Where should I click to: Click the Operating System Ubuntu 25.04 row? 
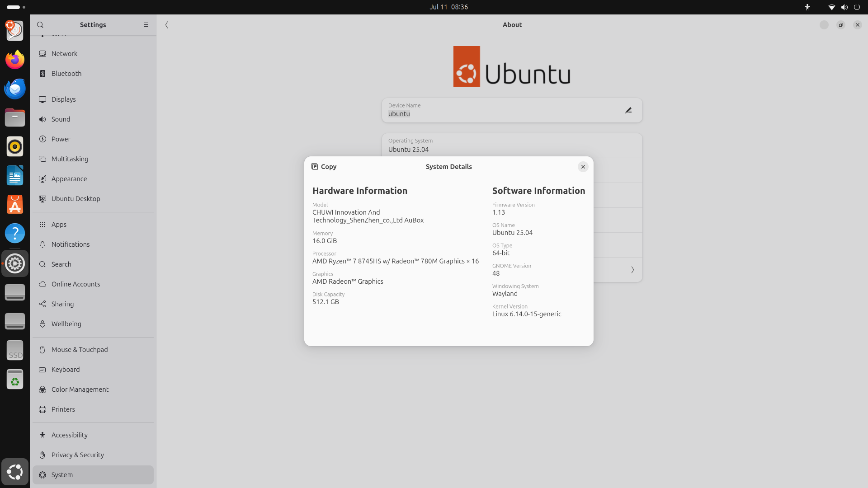tap(512, 145)
